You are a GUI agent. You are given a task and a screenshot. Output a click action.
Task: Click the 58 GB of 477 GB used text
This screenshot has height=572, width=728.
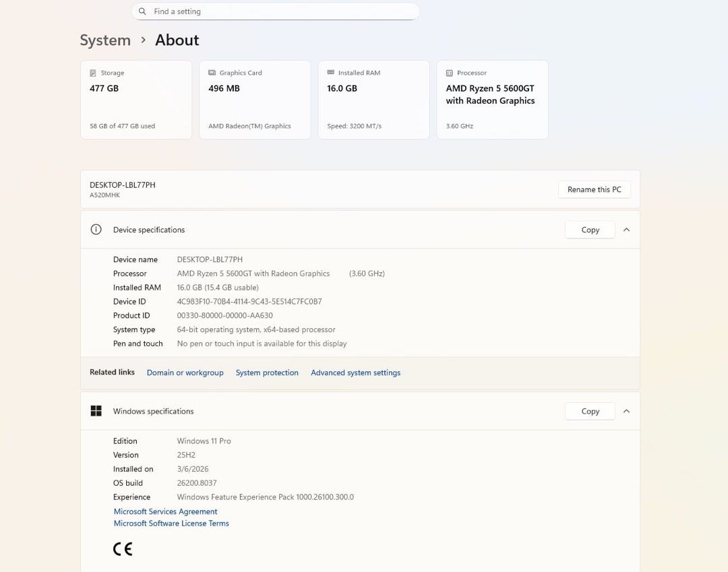(x=123, y=126)
